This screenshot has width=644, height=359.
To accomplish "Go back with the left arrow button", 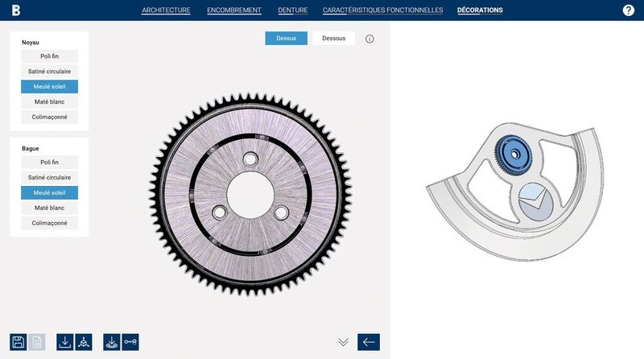I will tap(369, 342).
